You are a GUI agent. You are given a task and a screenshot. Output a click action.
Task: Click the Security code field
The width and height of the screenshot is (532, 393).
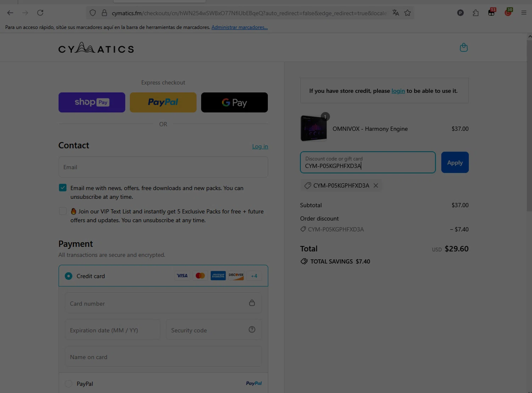pyautogui.click(x=214, y=330)
